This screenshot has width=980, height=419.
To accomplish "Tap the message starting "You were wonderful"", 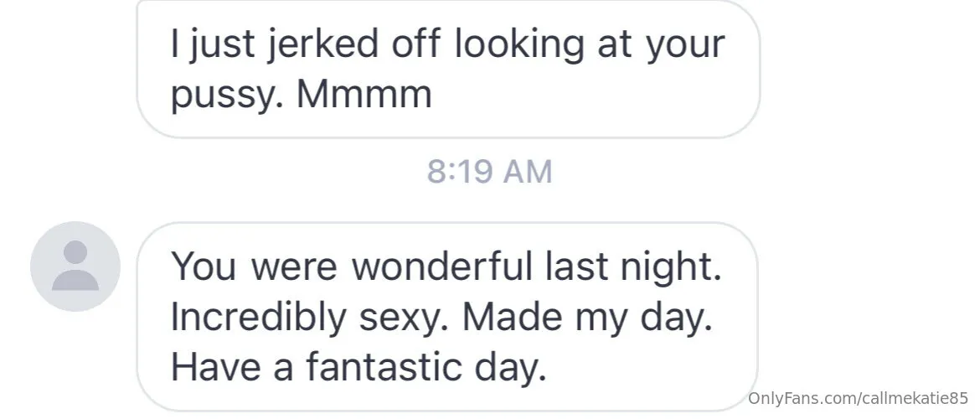I will (x=446, y=316).
